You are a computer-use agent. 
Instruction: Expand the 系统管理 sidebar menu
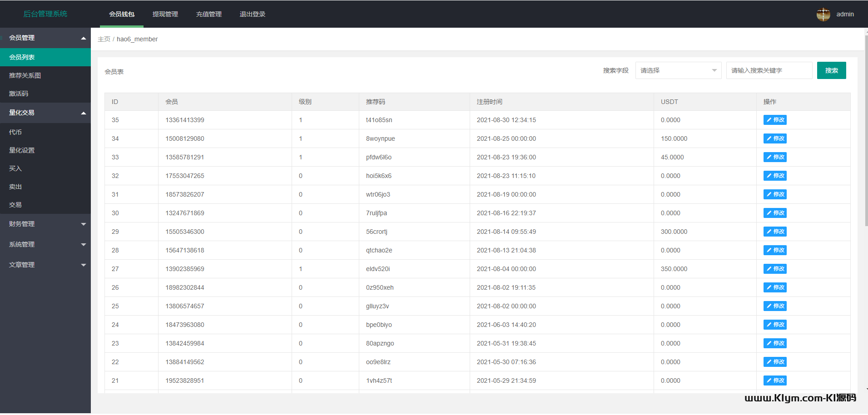pos(45,244)
